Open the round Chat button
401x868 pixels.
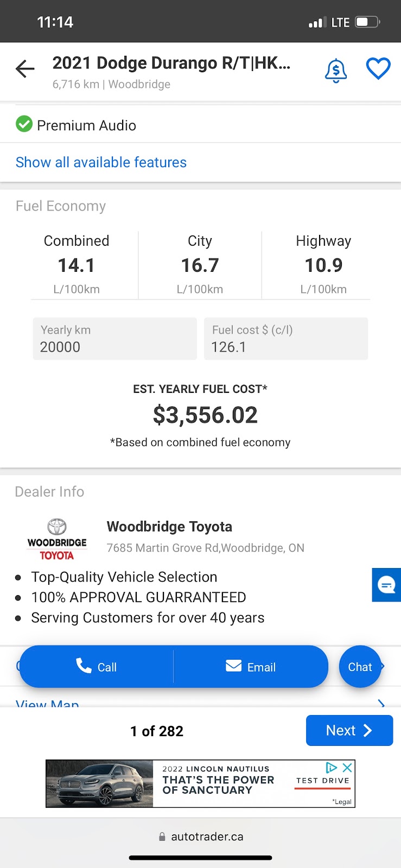click(x=360, y=667)
